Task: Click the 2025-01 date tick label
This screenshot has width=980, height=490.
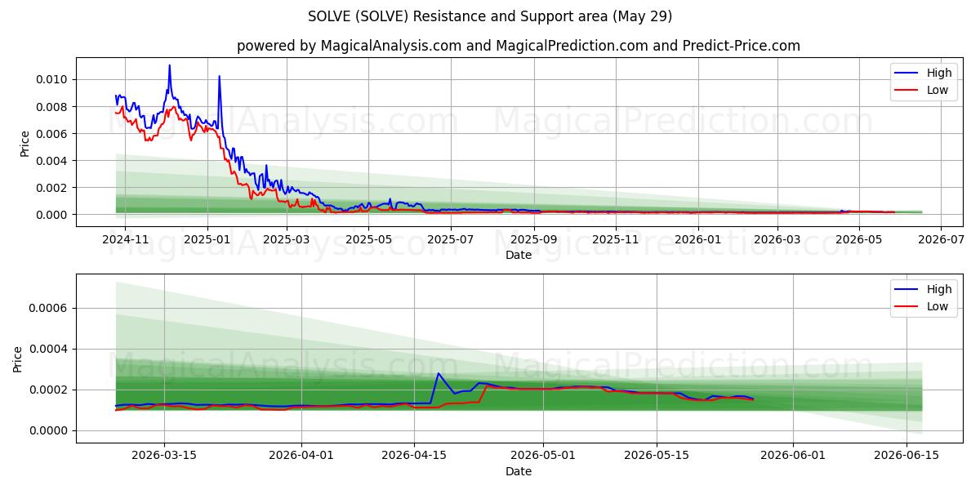Action: click(x=207, y=239)
